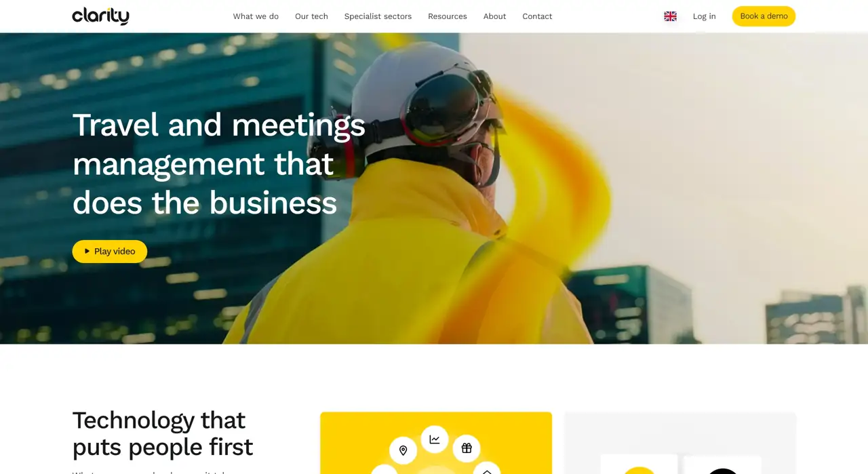Click the location pin icon
This screenshot has height=474, width=868.
tap(403, 450)
